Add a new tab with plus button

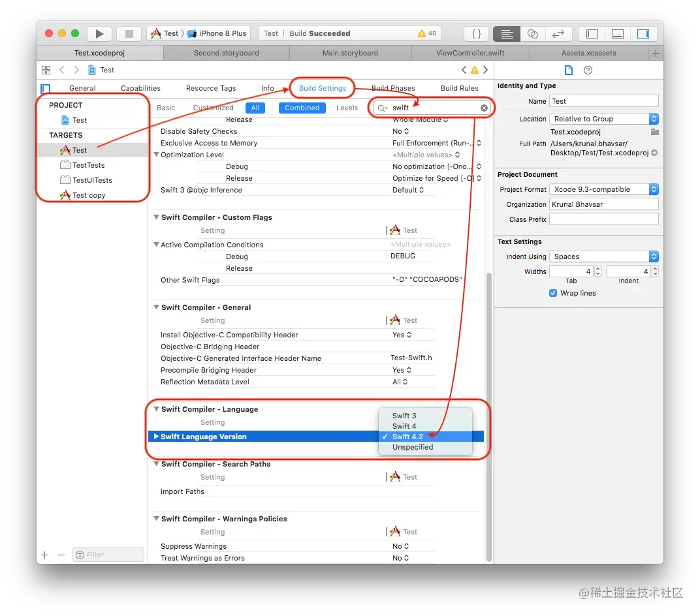pyautogui.click(x=656, y=53)
